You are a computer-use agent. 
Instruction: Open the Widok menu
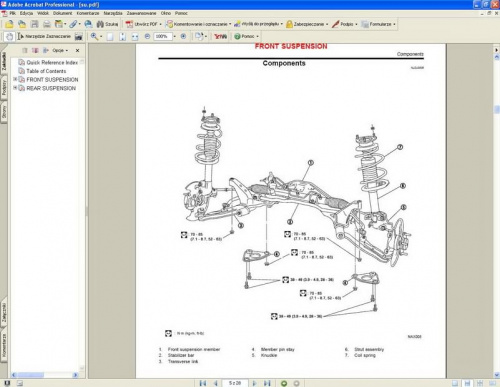click(x=43, y=13)
